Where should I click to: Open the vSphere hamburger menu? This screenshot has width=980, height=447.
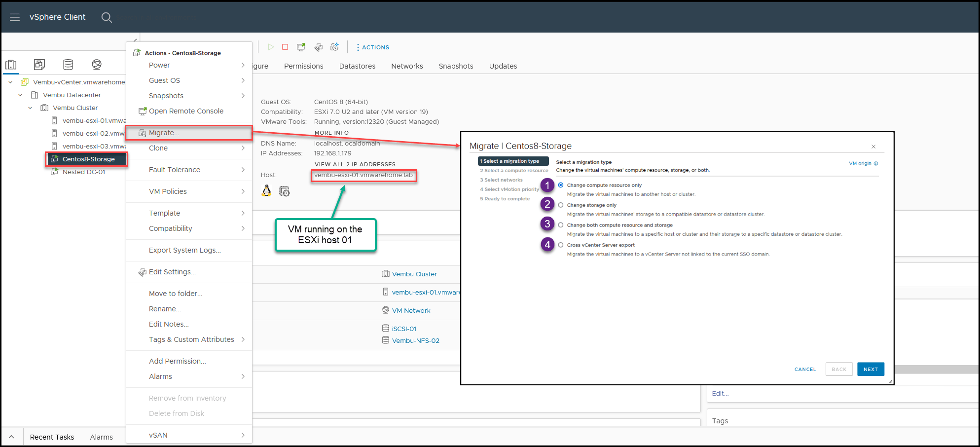(15, 17)
